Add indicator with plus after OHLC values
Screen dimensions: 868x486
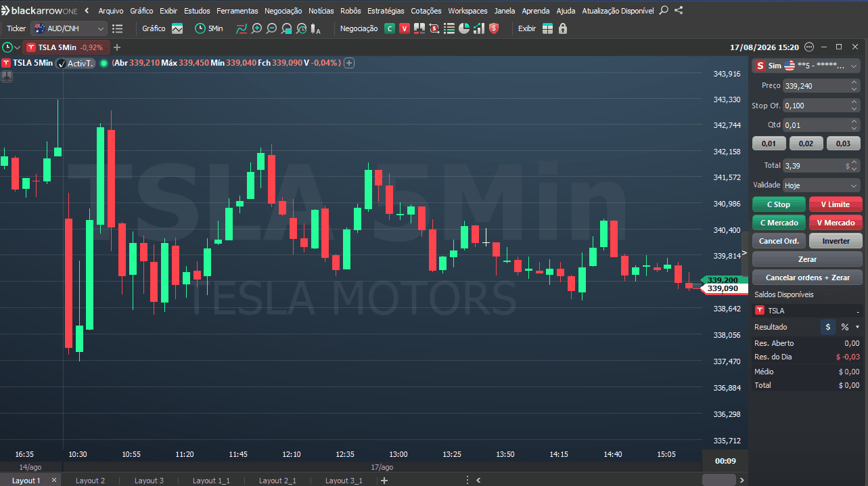pos(349,63)
